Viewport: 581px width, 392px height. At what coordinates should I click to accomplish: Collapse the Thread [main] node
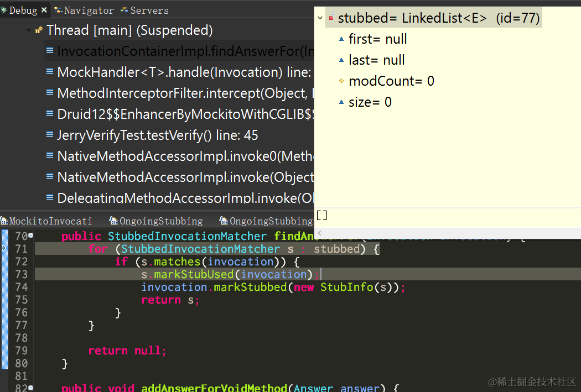coord(29,30)
